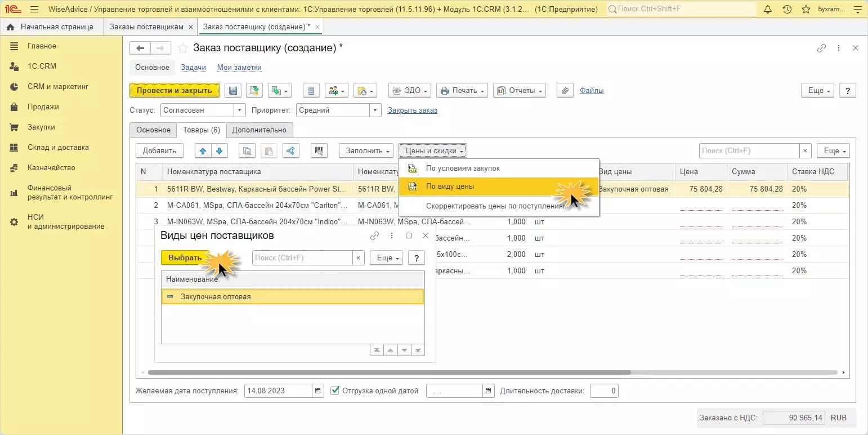Open notifications bell icon
The height and width of the screenshot is (435, 868).
pos(768,10)
